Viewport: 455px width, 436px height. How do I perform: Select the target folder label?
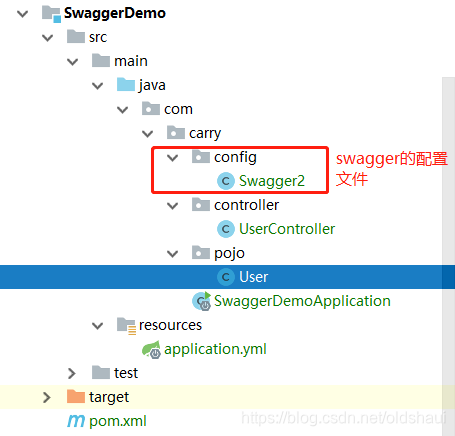(x=109, y=397)
